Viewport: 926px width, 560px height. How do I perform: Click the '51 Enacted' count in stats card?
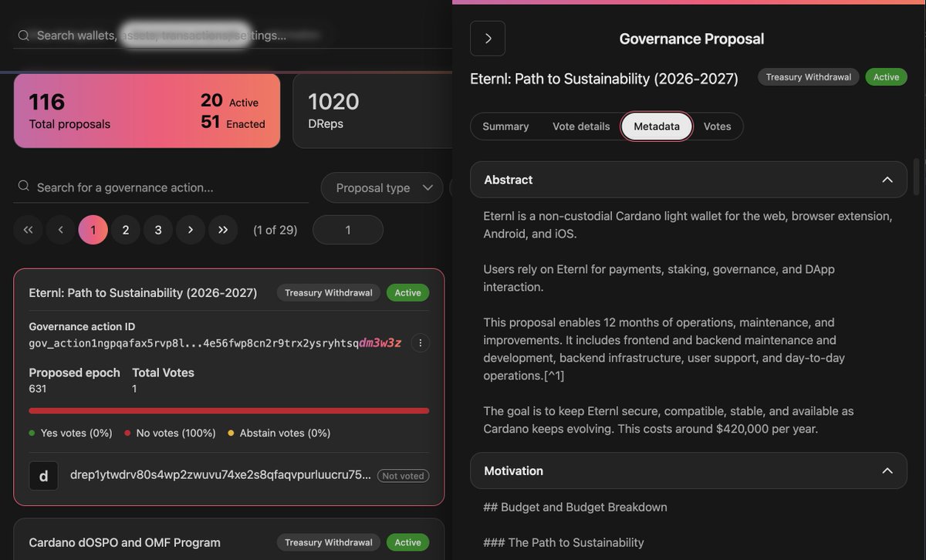[232, 123]
